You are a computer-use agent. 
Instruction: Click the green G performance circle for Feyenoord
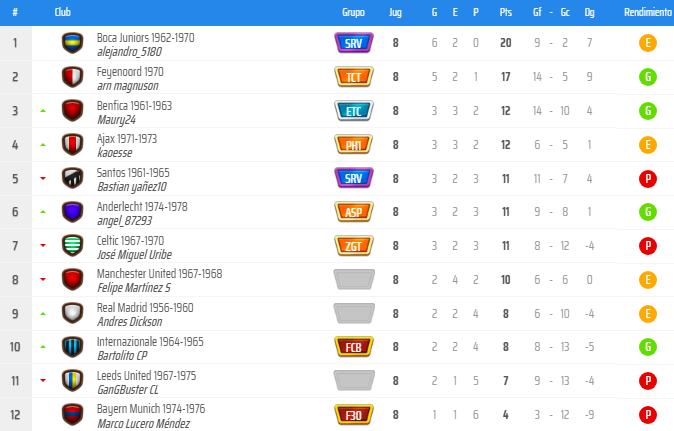coord(648,77)
